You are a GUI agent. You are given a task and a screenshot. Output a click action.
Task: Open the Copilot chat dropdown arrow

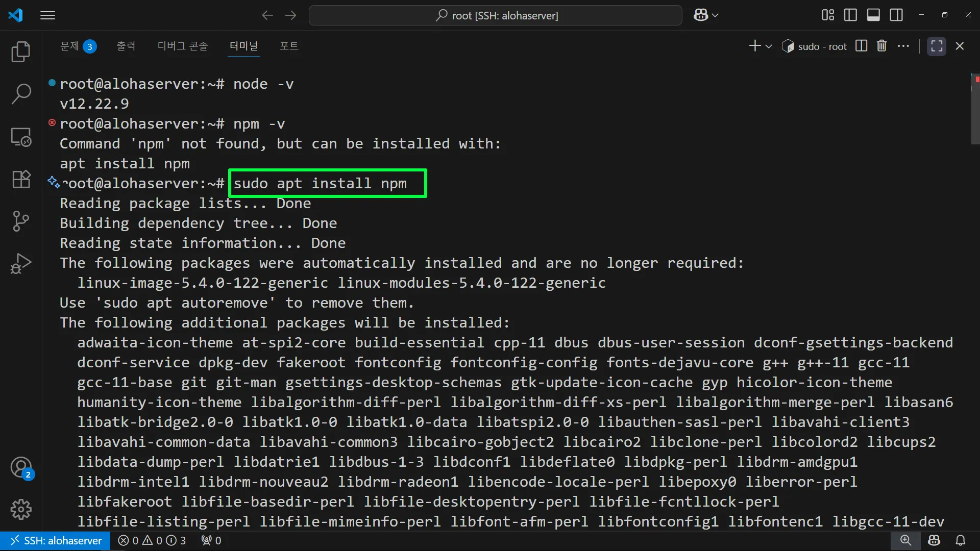tap(715, 15)
